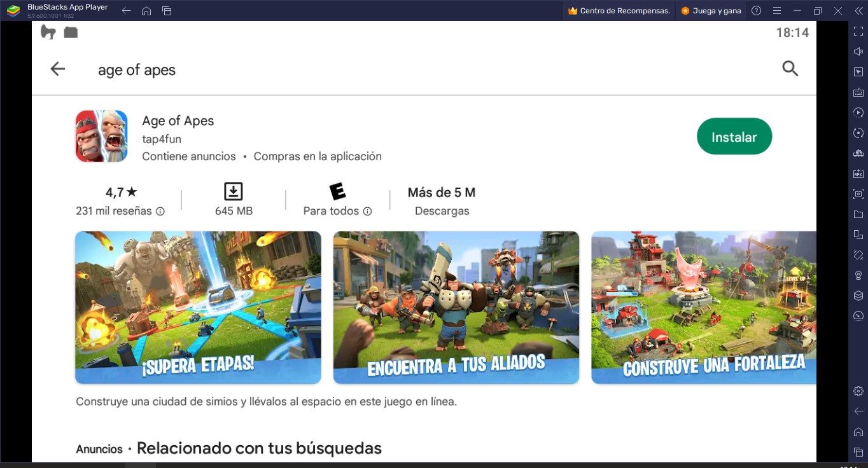Open the sidebar multi-instance layers icon

pos(858,296)
